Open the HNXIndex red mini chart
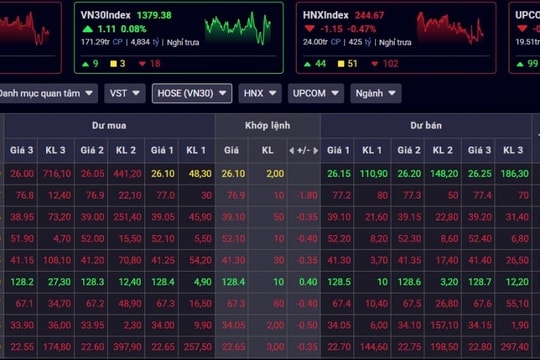Viewport: 540px width, 360px height. (x=450, y=28)
